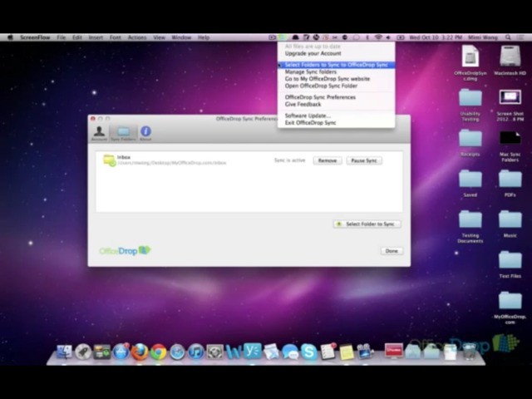Image resolution: width=532 pixels, height=399 pixels.
Task: Pause syncing with Pause Sync button
Action: [364, 160]
